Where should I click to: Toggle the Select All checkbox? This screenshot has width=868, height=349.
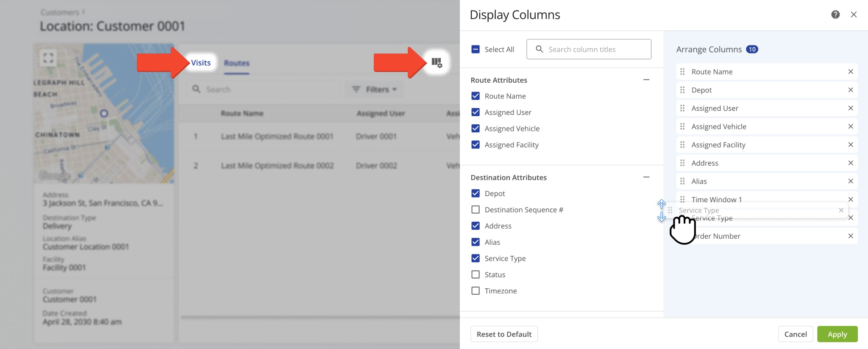[x=476, y=49]
